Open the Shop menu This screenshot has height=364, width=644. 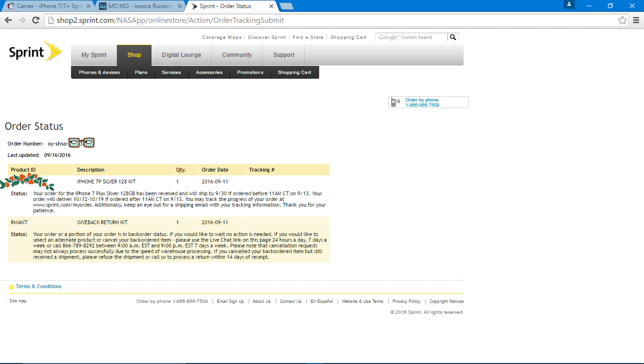(x=134, y=55)
